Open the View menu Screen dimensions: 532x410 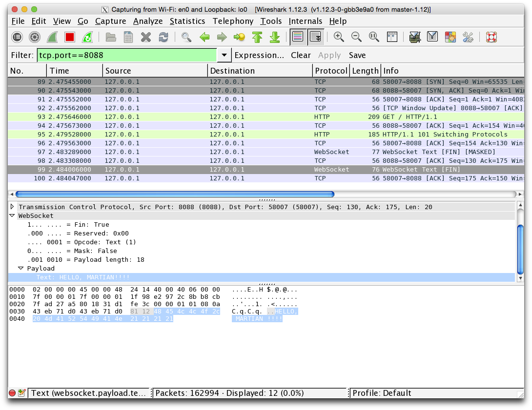coord(62,21)
